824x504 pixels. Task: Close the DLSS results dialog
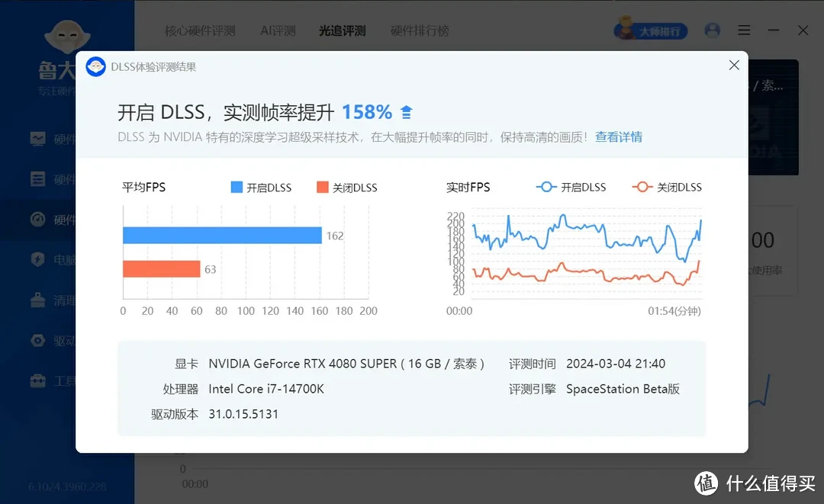point(734,65)
